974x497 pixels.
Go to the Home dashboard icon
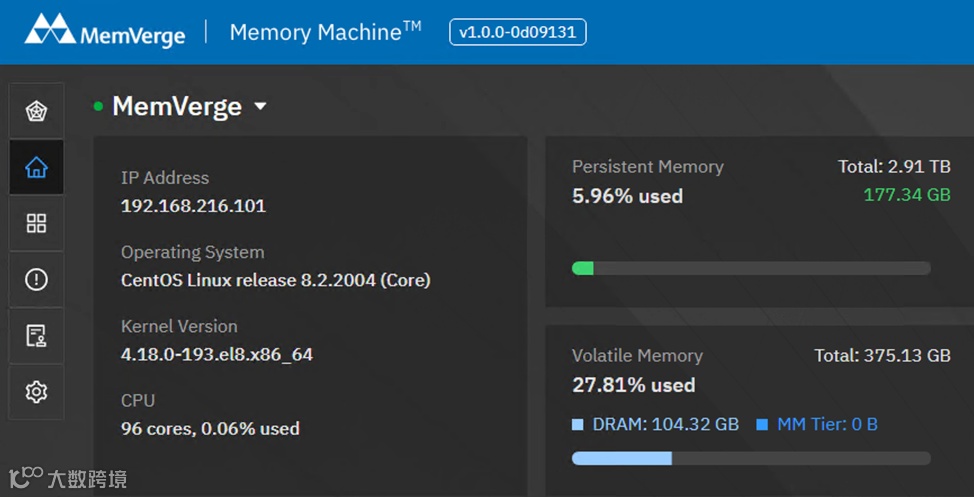pos(36,167)
